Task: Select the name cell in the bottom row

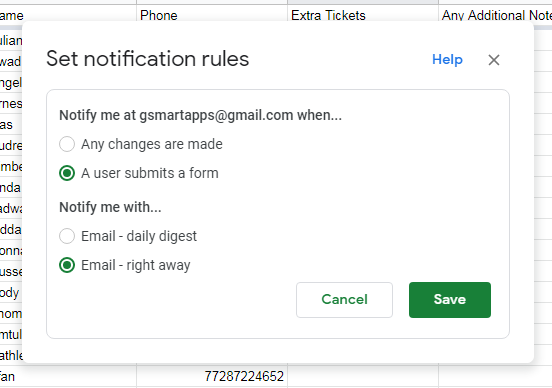Action: 68,376
